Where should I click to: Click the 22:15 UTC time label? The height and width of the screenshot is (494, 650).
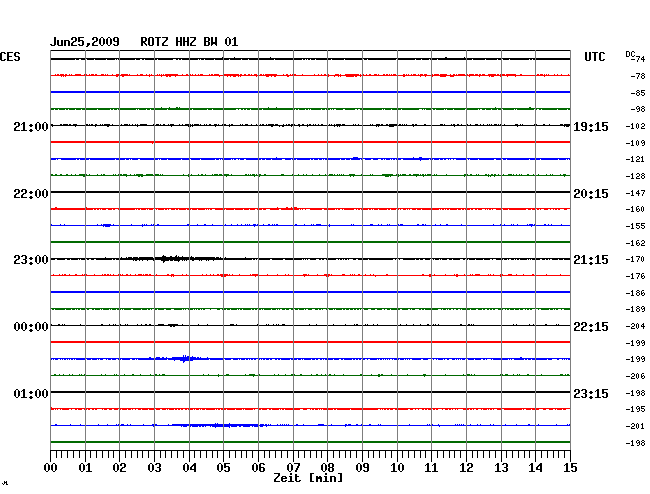coord(591,327)
